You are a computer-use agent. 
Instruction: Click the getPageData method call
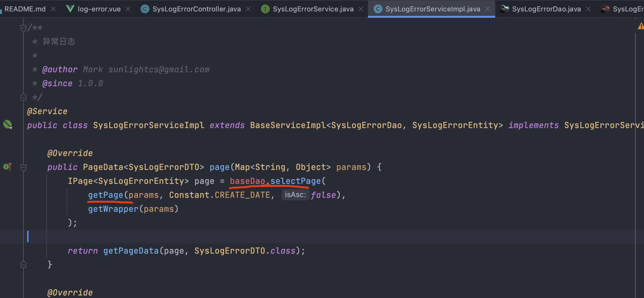(131, 251)
